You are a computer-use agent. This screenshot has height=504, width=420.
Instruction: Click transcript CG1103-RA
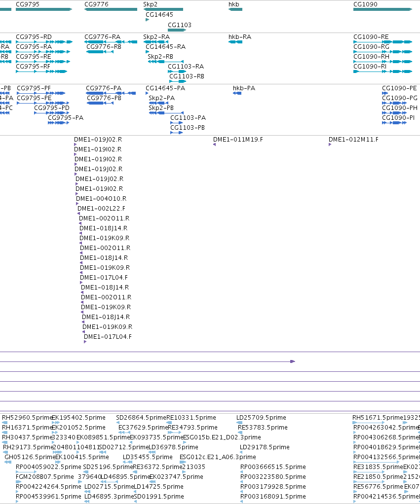[186, 67]
